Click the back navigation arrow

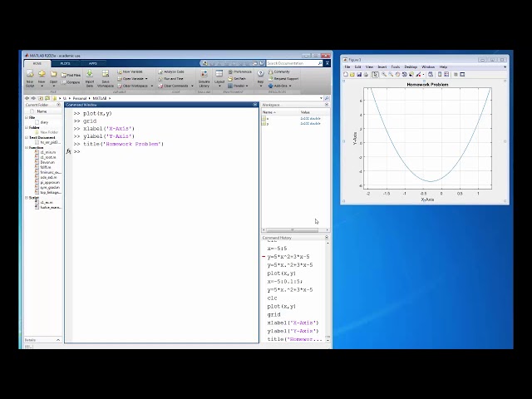tap(27, 98)
